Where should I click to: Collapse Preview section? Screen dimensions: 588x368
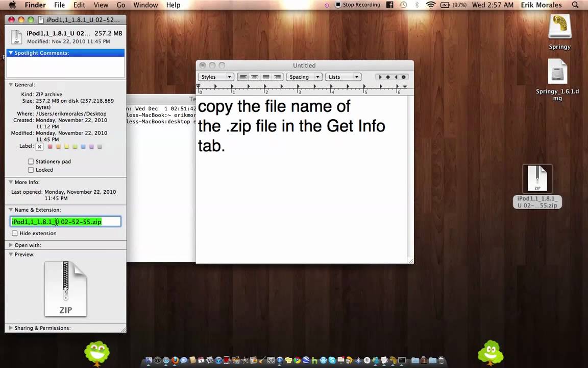(x=11, y=254)
